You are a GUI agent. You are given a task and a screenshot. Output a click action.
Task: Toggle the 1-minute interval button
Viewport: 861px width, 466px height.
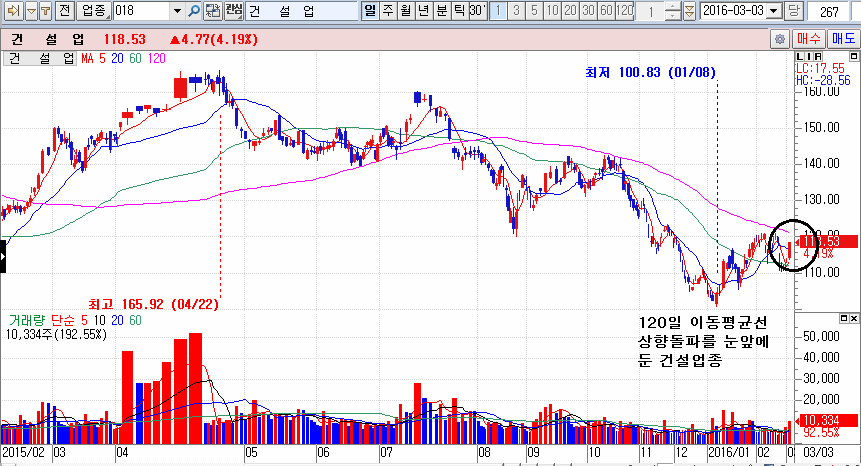point(496,10)
